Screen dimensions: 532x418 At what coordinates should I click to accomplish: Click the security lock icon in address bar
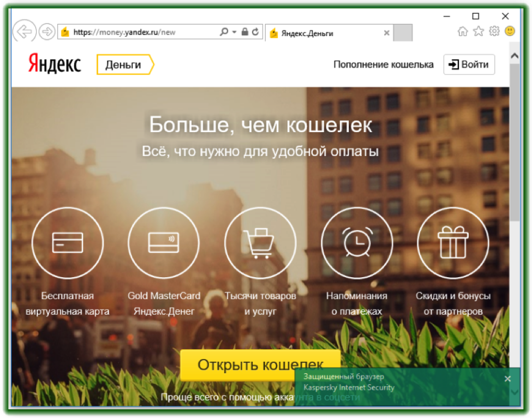pyautogui.click(x=244, y=32)
